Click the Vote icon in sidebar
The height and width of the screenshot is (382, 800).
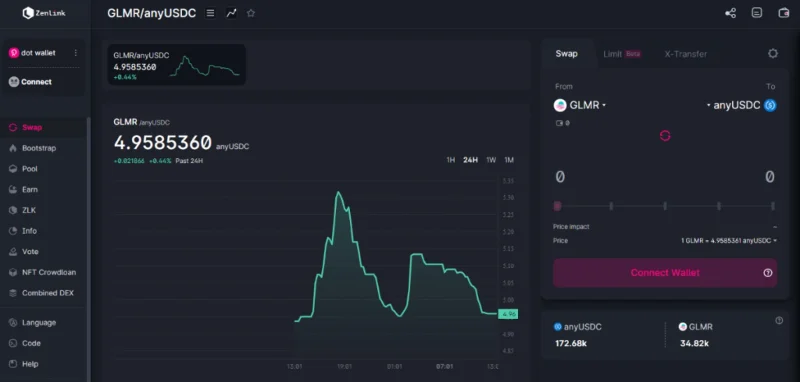pos(13,252)
